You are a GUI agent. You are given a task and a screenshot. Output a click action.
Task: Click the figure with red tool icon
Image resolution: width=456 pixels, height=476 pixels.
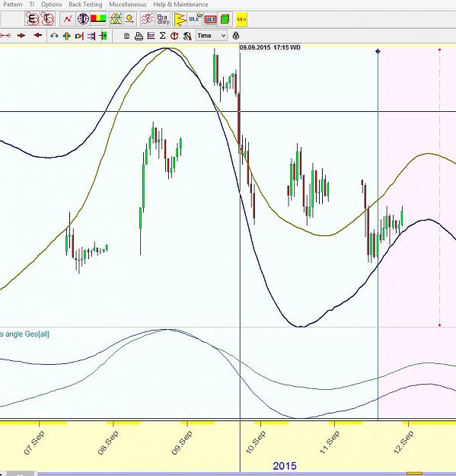[187, 36]
